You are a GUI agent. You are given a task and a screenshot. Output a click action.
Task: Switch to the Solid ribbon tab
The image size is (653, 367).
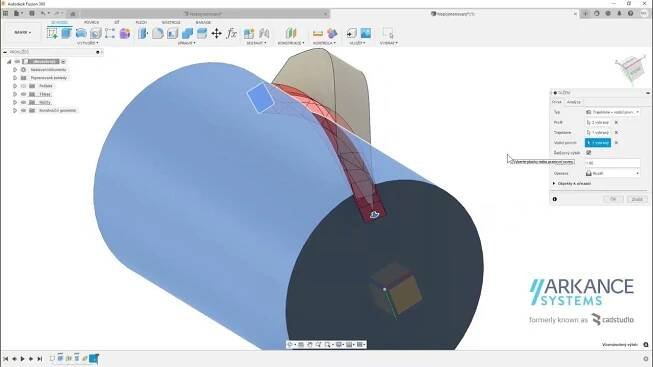click(x=60, y=22)
